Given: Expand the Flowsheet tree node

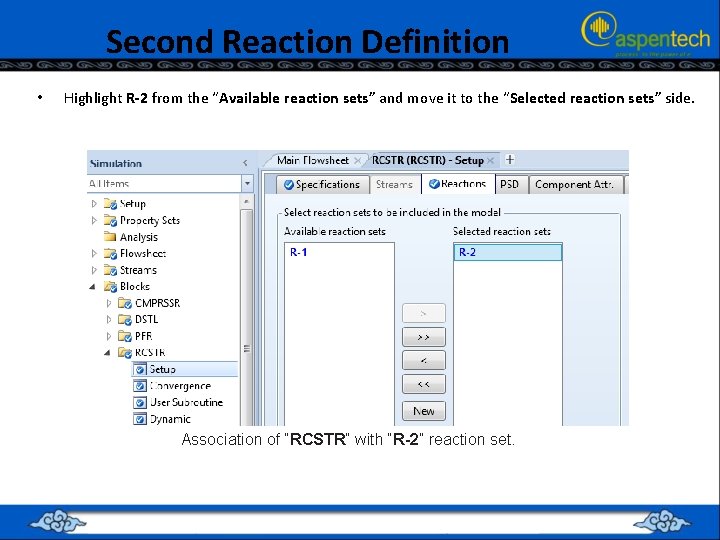Looking at the screenshot, I should tap(94, 253).
